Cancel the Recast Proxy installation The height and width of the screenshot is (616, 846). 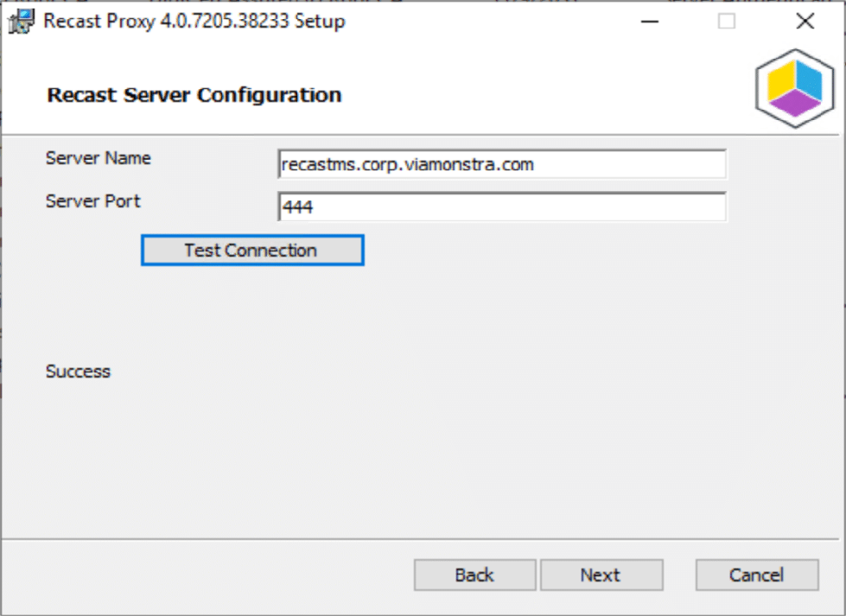756,575
